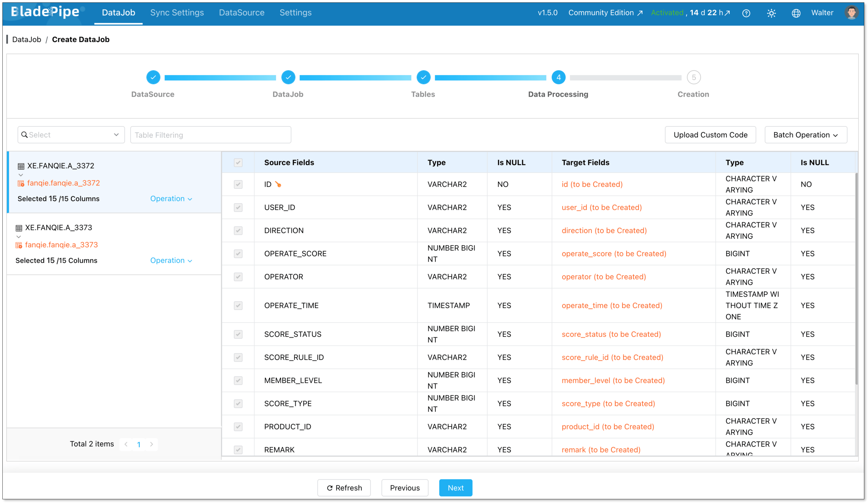
Task: Switch to the Sync Settings tab
Action: 177,13
